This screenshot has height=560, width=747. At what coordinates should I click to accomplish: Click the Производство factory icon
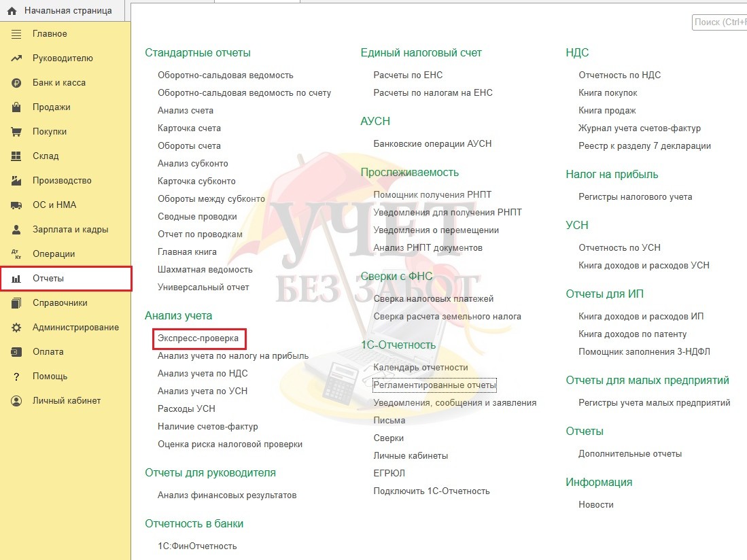click(16, 181)
